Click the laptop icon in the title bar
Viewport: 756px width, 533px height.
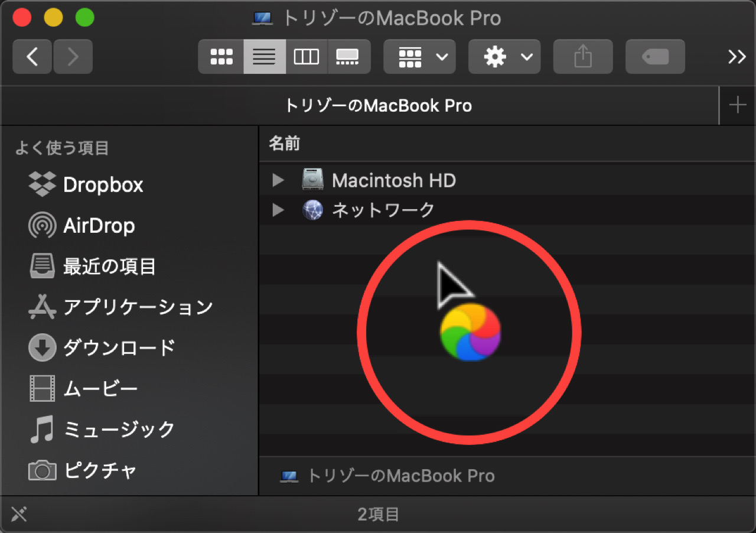(x=262, y=18)
